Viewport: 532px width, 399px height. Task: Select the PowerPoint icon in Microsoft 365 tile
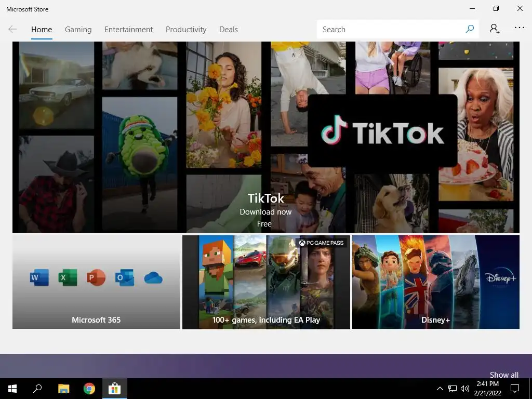[96, 277]
